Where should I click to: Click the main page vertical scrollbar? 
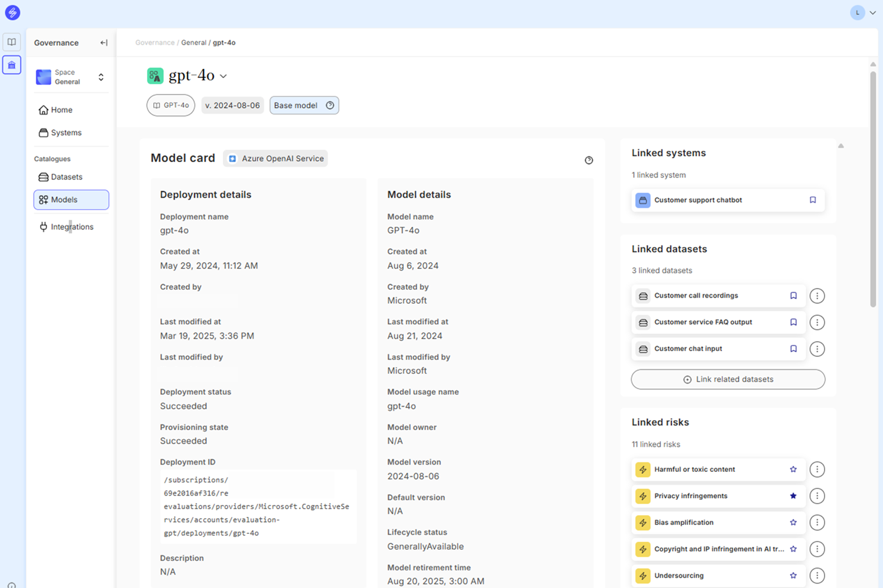pos(873,186)
